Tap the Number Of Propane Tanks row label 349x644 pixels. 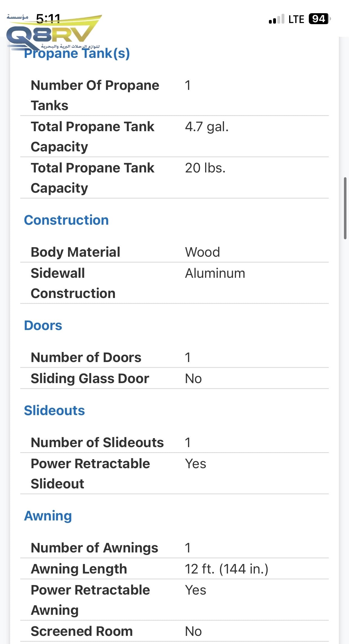(x=95, y=95)
